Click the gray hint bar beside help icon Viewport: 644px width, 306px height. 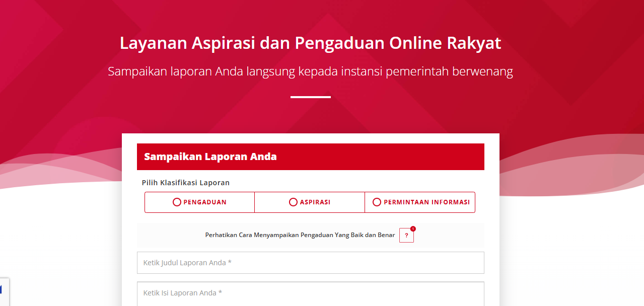point(311,235)
